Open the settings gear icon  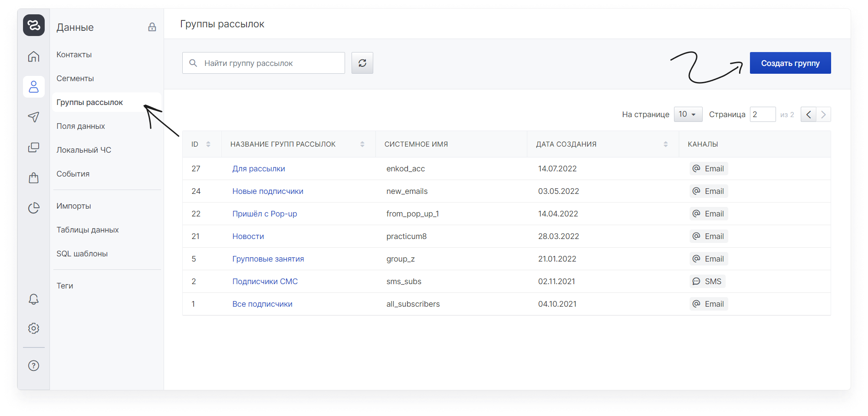tap(33, 328)
